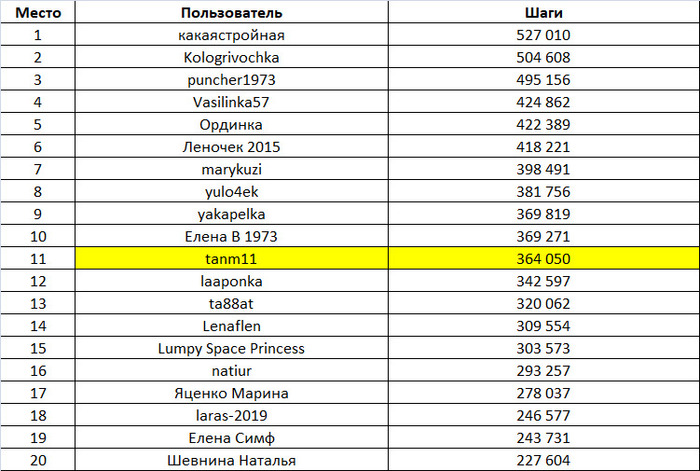Click username какаястройная in first row

[231, 35]
